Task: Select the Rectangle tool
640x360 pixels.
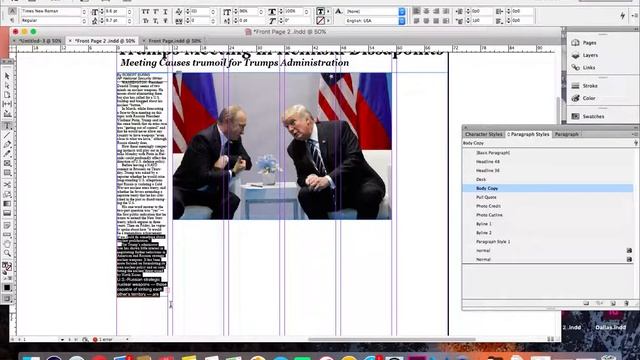Action: click(x=7, y=173)
